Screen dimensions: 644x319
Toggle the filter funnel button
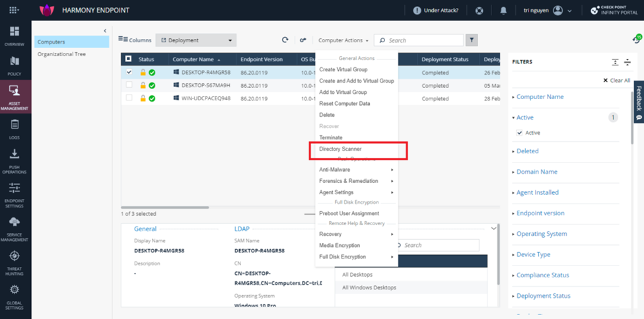tap(472, 40)
